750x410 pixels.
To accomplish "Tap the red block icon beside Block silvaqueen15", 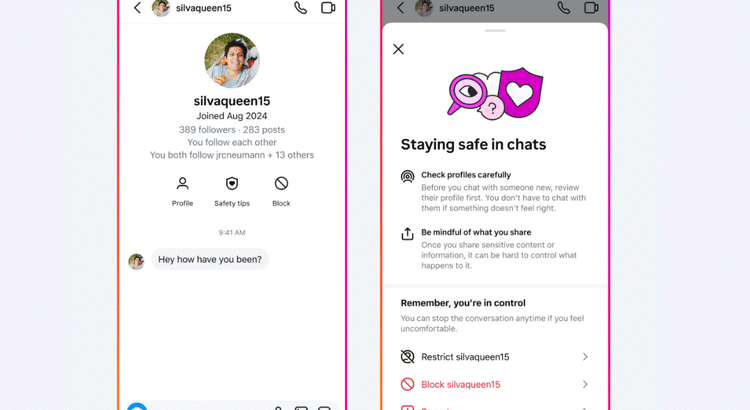I will coord(408,384).
